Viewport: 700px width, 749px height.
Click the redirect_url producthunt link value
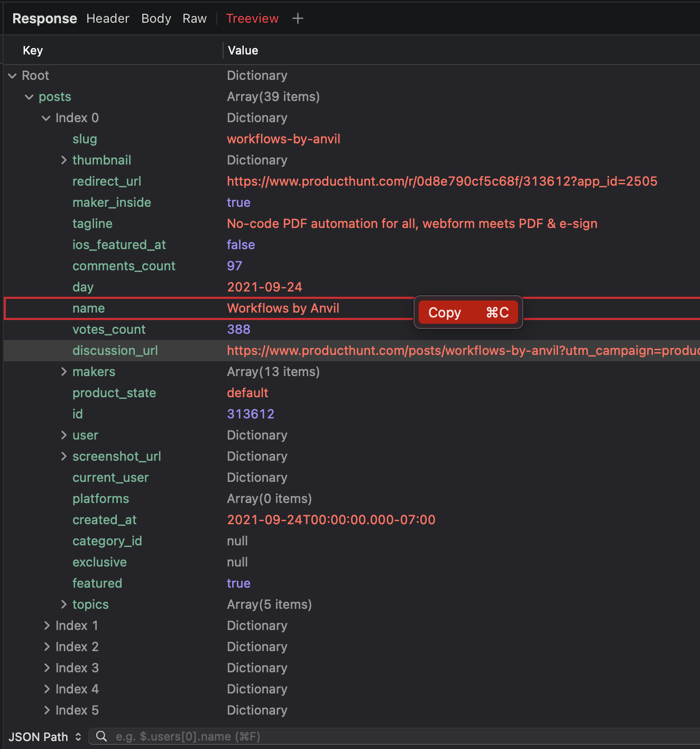[x=442, y=181]
